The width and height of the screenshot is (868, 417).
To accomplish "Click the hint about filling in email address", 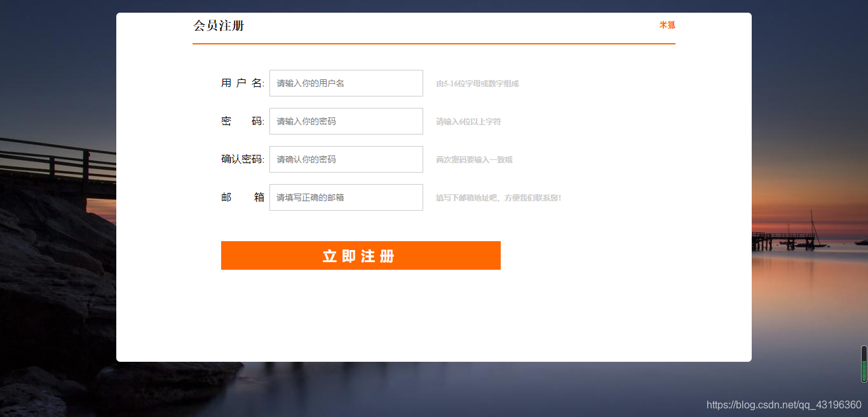I will coord(499,198).
